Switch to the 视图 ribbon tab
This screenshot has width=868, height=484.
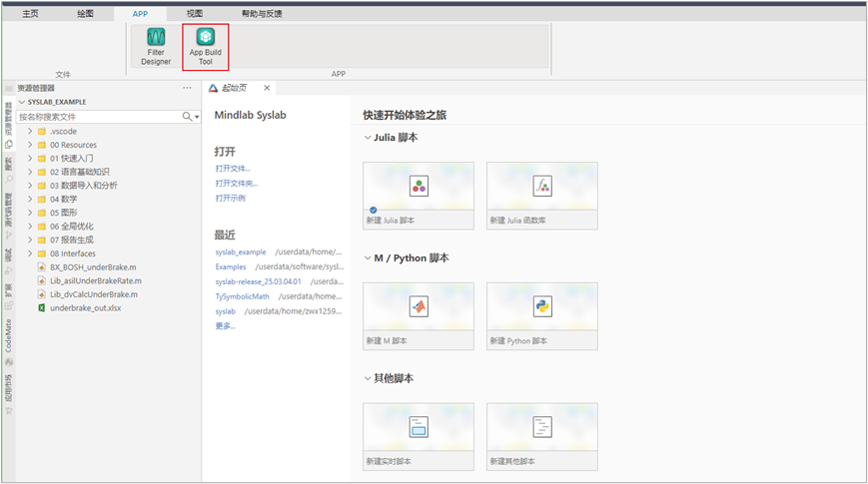(x=195, y=14)
